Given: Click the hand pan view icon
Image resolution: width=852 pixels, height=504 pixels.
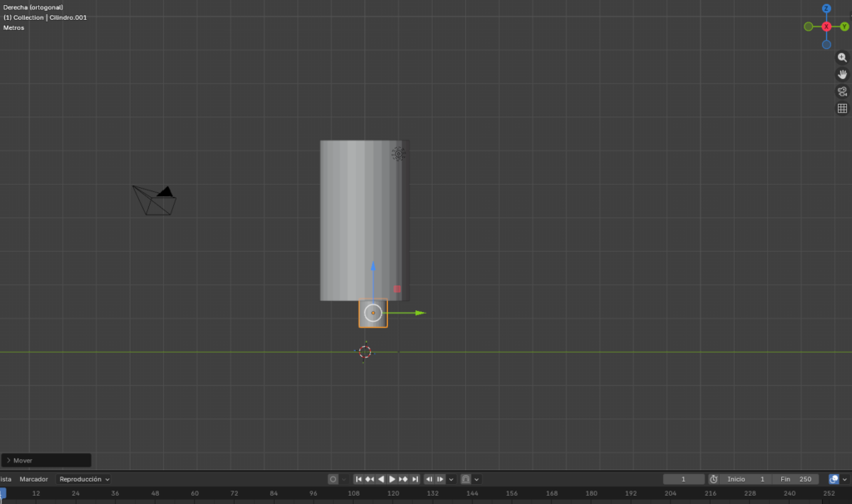Looking at the screenshot, I should tap(842, 75).
